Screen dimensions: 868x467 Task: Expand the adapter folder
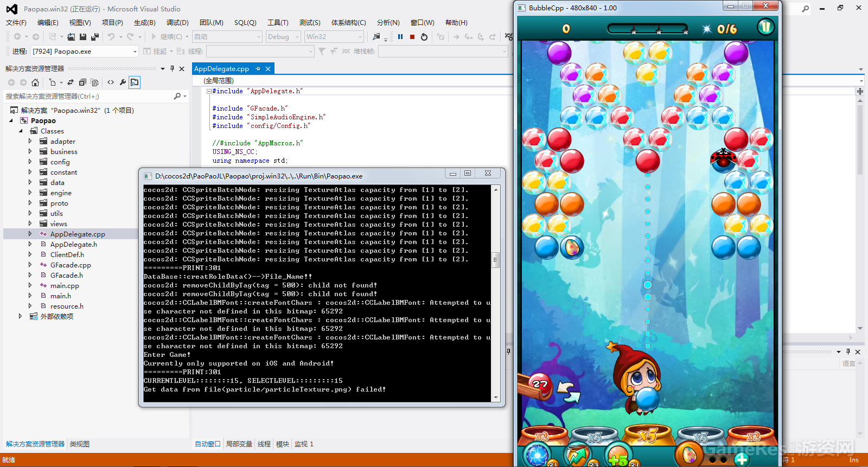[x=30, y=141]
